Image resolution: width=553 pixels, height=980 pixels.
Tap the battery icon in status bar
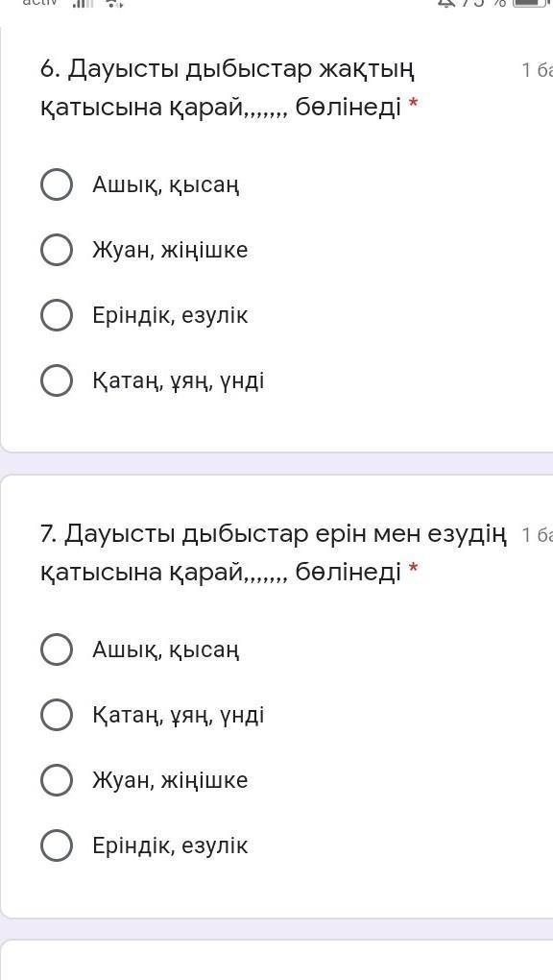click(533, 3)
